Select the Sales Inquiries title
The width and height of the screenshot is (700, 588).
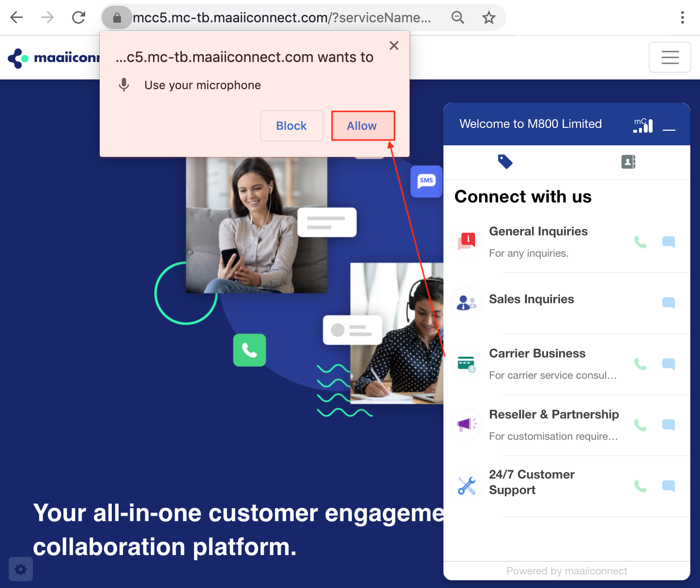(x=532, y=299)
